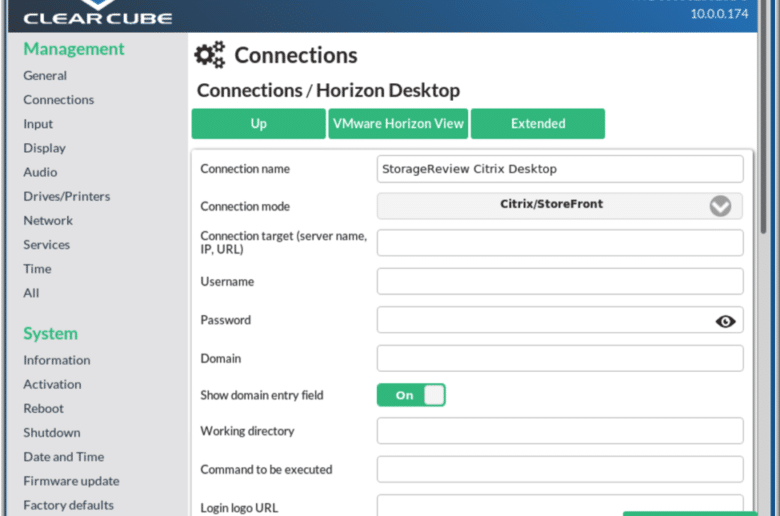Viewport: 780px width, 516px height.
Task: Open Services in sidebar
Action: pyautogui.click(x=46, y=245)
